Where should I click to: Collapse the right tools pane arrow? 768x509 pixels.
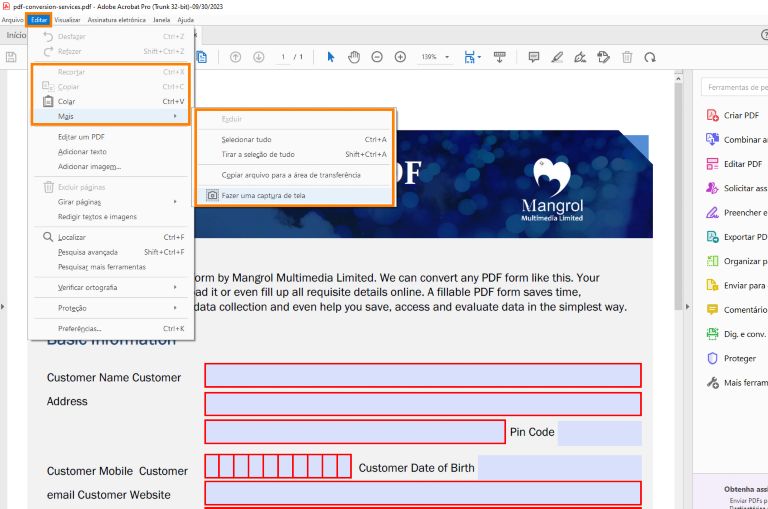pos(687,307)
